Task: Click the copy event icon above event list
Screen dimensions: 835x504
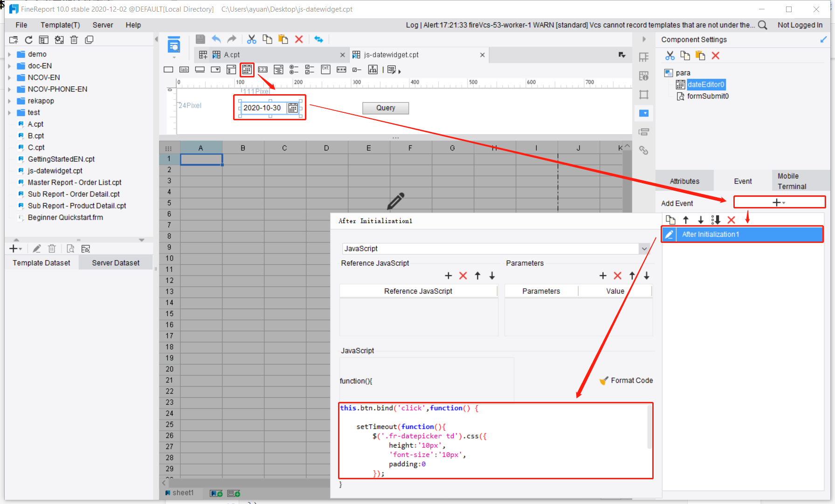Action: [670, 220]
